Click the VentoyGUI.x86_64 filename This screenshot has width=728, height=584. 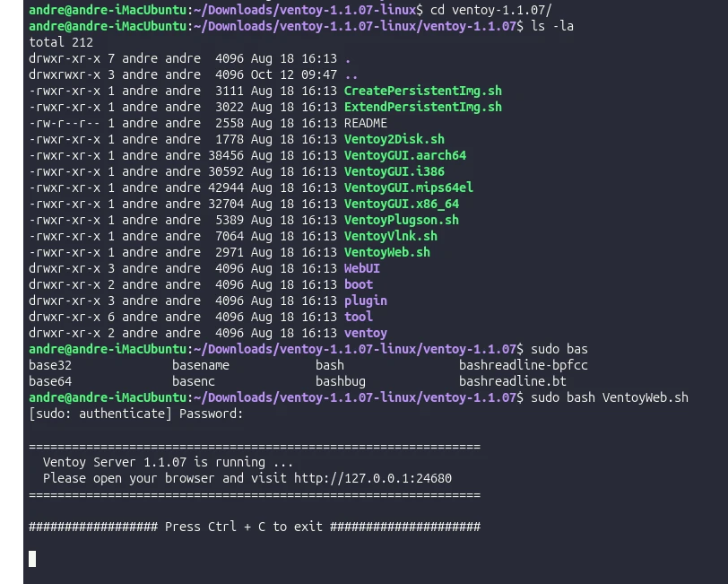tap(402, 204)
